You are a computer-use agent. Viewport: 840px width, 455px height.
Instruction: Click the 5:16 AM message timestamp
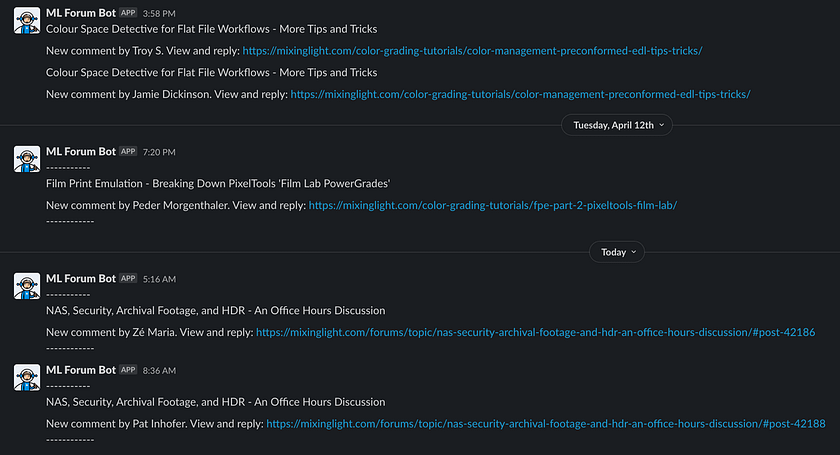click(x=159, y=279)
